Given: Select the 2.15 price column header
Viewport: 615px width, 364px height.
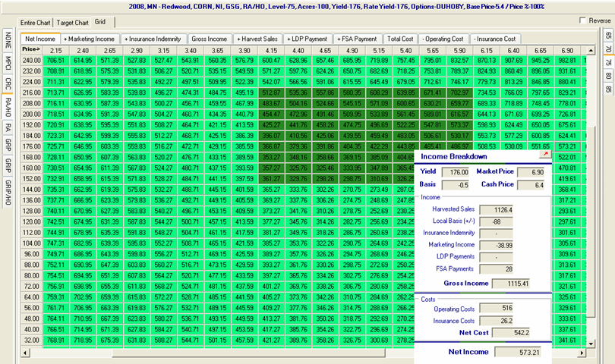Looking at the screenshot, I should click(x=55, y=51).
